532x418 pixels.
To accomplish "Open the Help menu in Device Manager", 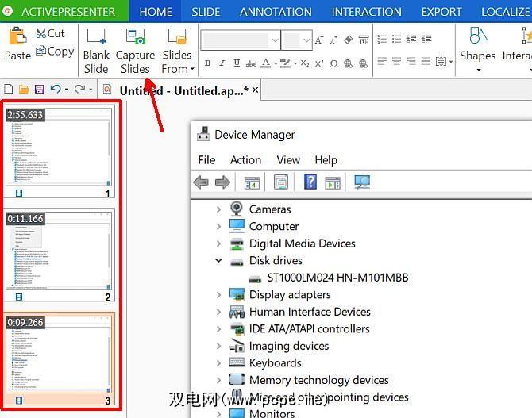I will tap(326, 159).
